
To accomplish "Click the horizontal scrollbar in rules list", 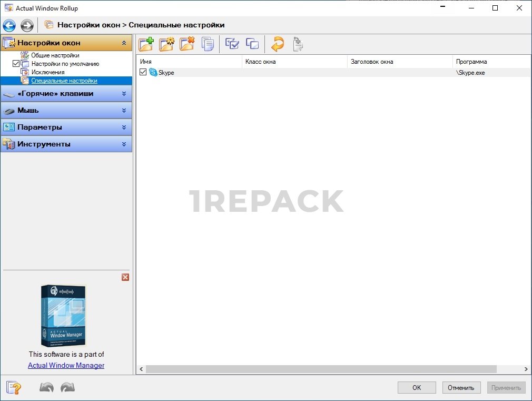I will pyautogui.click(x=321, y=369).
